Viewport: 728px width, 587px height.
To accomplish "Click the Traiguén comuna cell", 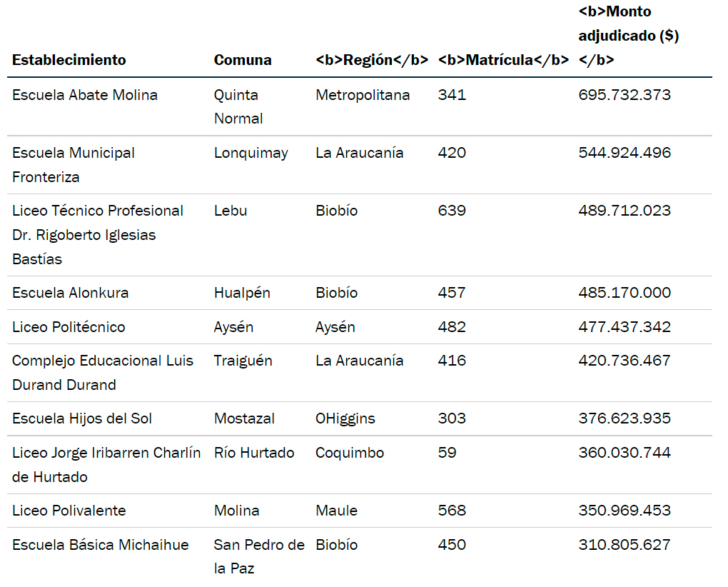I will pyautogui.click(x=243, y=361).
